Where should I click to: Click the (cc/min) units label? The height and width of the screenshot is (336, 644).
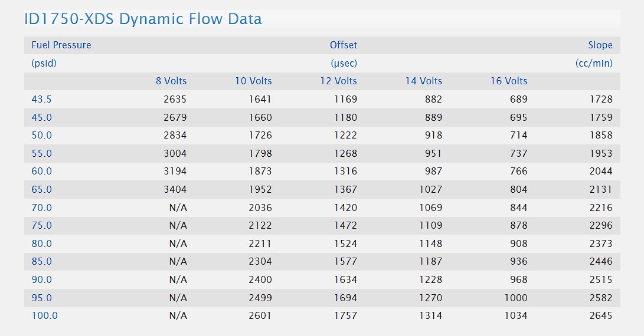[594, 63]
